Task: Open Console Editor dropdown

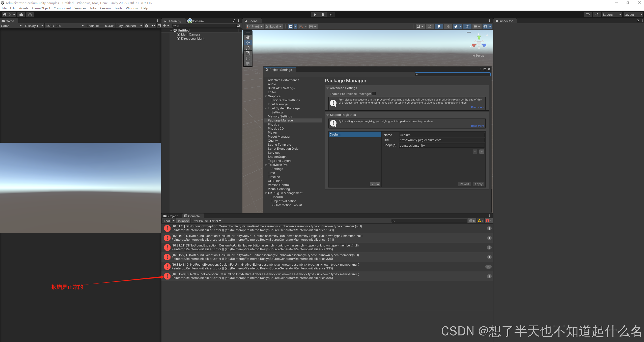Action: [x=215, y=221]
